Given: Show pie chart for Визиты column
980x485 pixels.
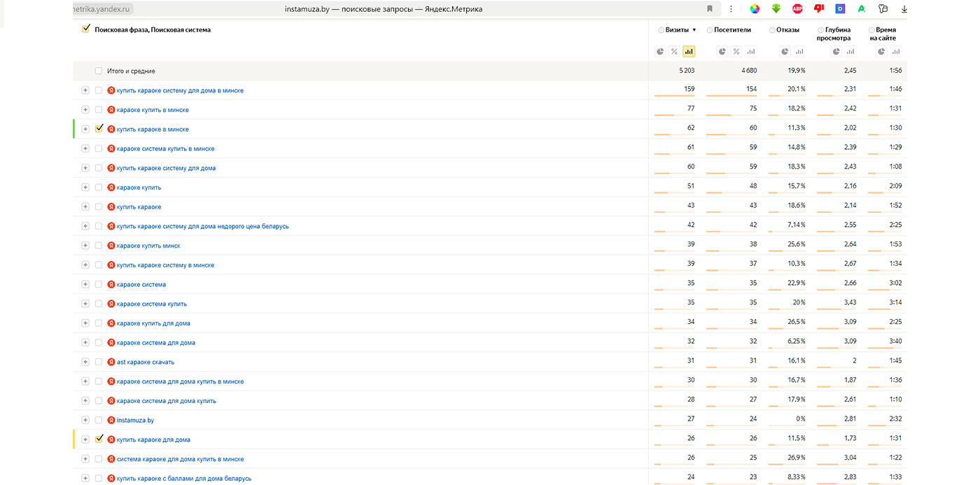Looking at the screenshot, I should tap(660, 51).
